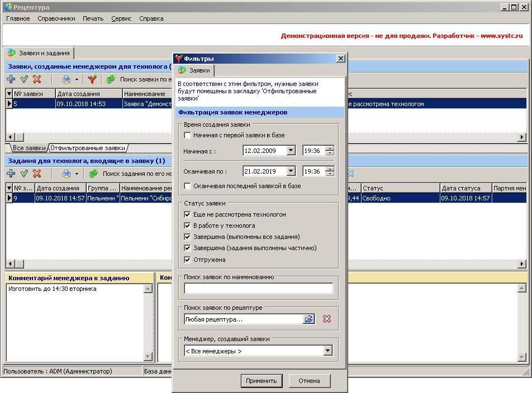The height and width of the screenshot is (393, 532).
Task: Click the filter funnel icon in requests toolbar
Action: tap(92, 80)
